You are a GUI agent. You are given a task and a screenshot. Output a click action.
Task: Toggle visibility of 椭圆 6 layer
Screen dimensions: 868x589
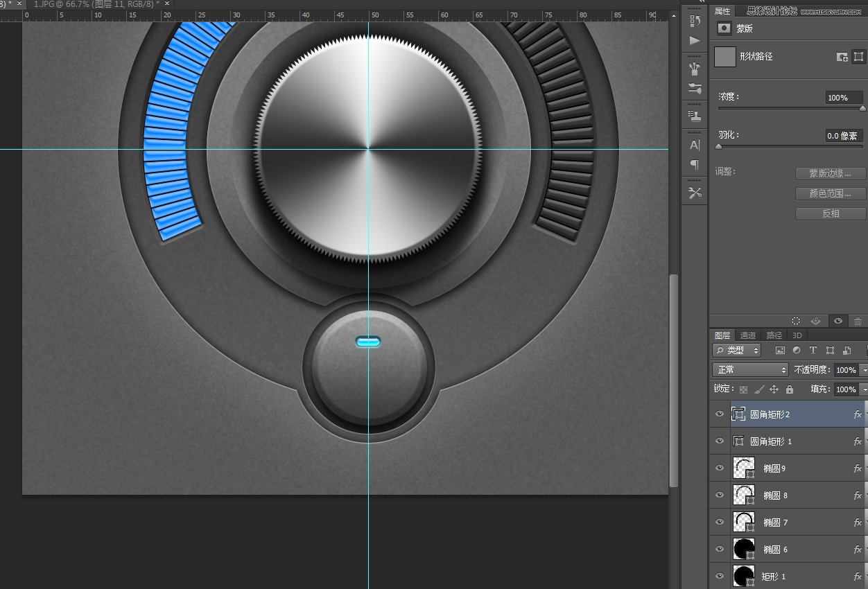(x=720, y=550)
